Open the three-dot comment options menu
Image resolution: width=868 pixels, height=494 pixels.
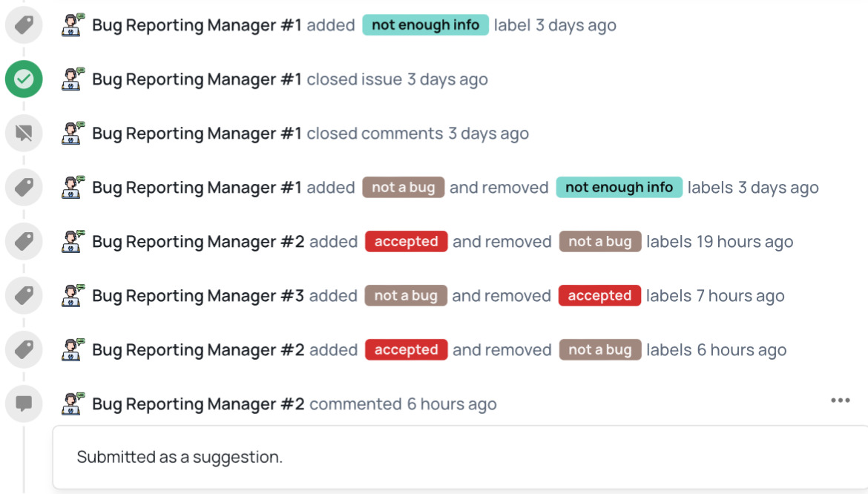pos(840,401)
